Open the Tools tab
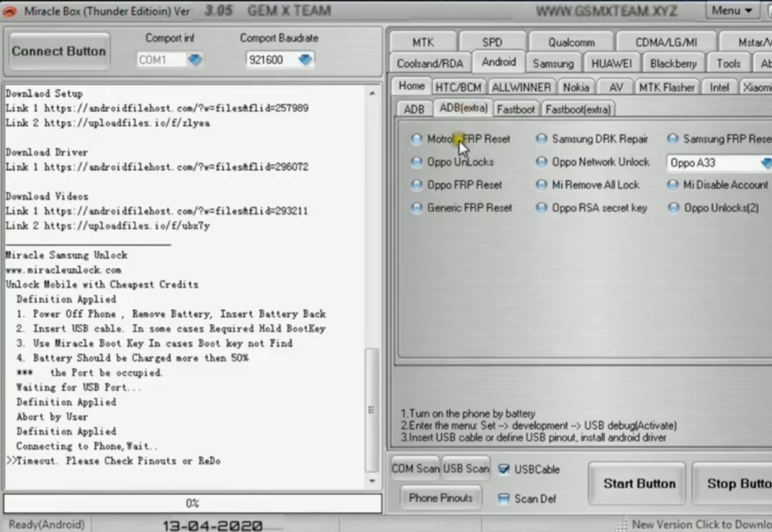 (728, 64)
